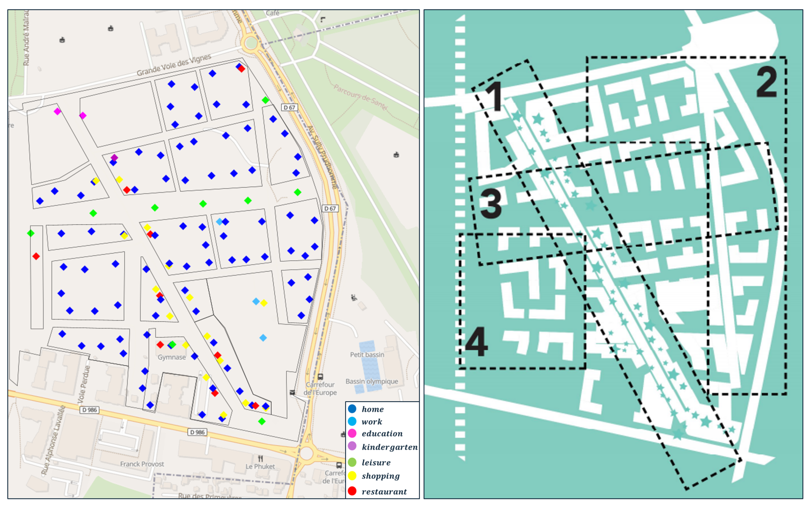Image resolution: width=812 pixels, height=509 pixels.
Task: Click the magenta education legend dot
Action: (352, 433)
